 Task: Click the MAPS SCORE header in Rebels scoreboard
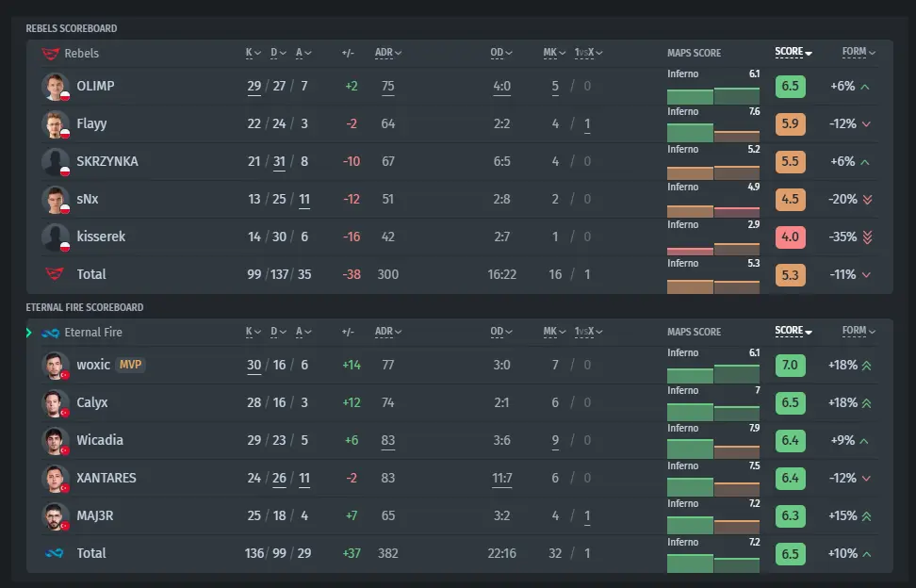coord(694,53)
